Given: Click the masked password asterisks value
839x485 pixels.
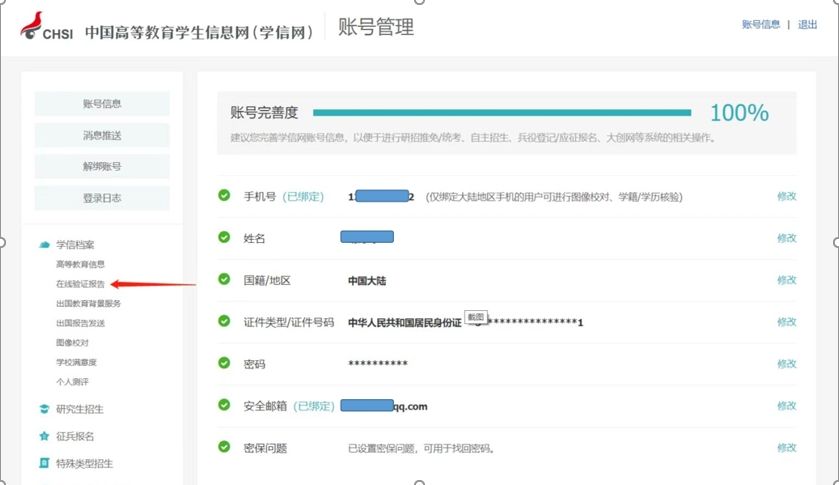Looking at the screenshot, I should pos(378,364).
